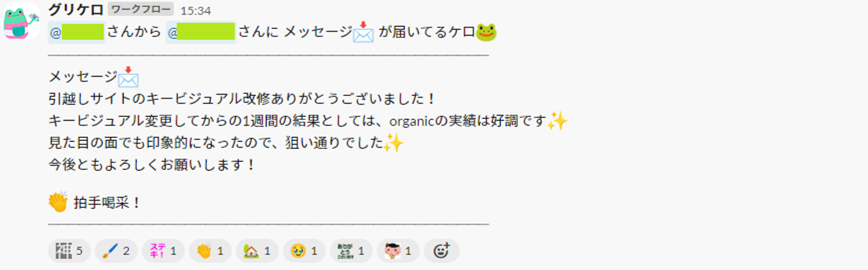
Task: Click the sparkles emoji after 狙い通りでした
Action: coord(393,143)
